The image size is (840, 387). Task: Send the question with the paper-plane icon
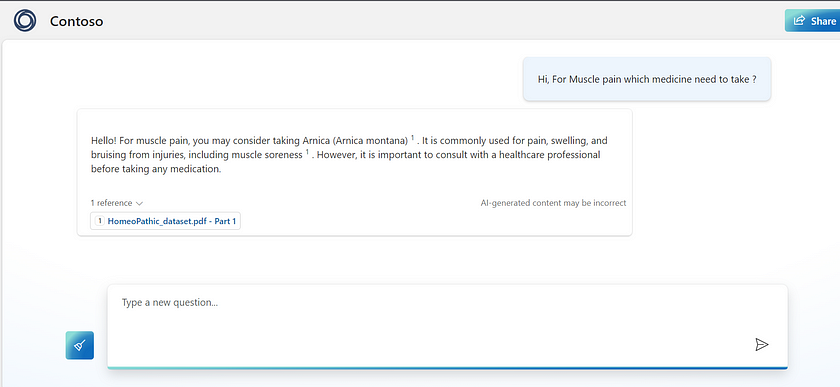tap(761, 344)
